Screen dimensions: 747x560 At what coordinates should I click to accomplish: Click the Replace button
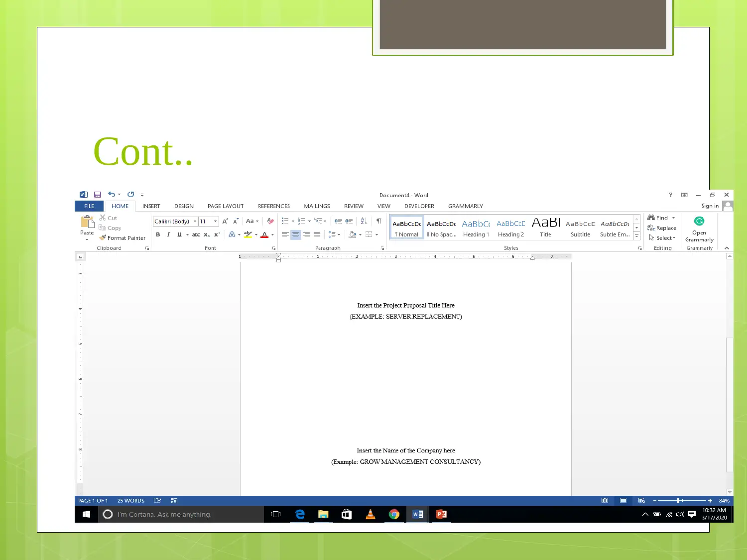(x=662, y=228)
